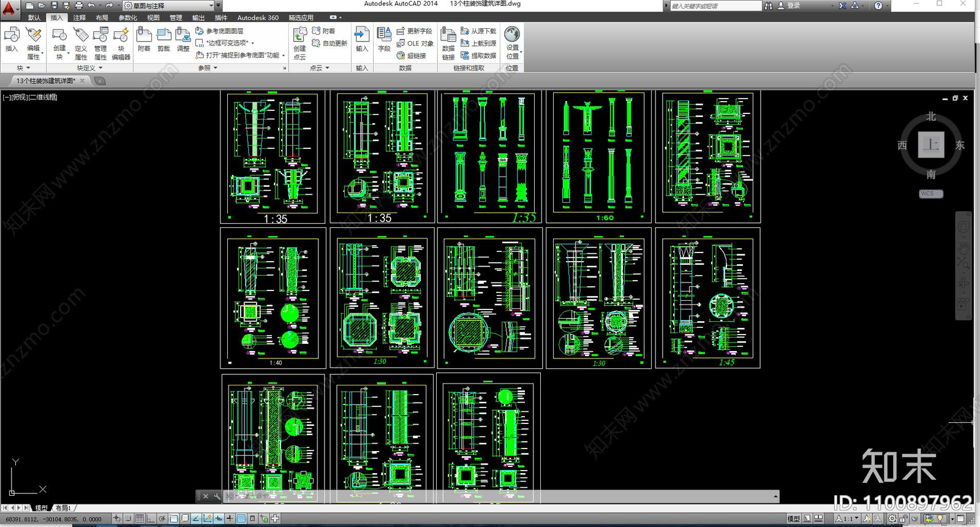Toggle Grid Display in the status bar

tap(140, 518)
